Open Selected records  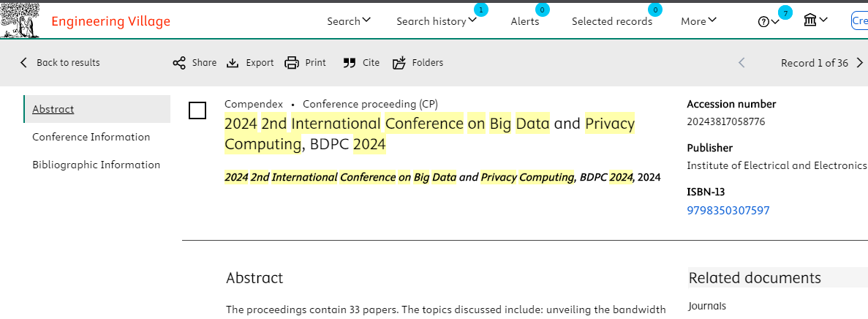click(612, 21)
